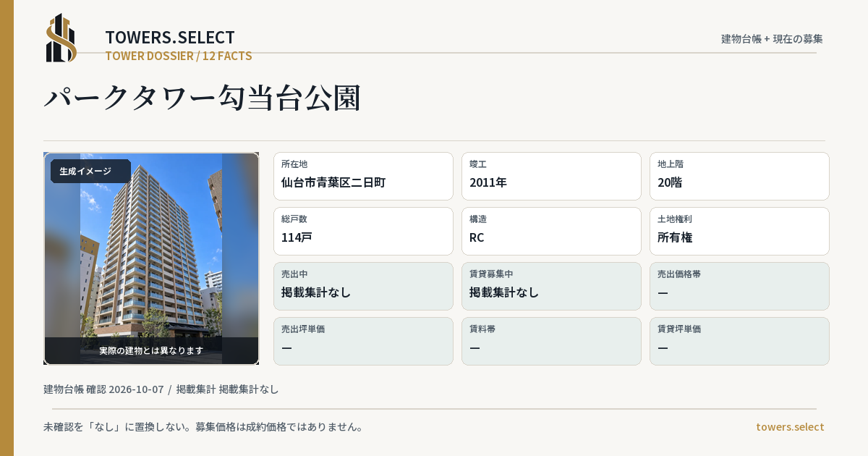Open the generated tower building image
868x456 pixels.
pos(151,258)
